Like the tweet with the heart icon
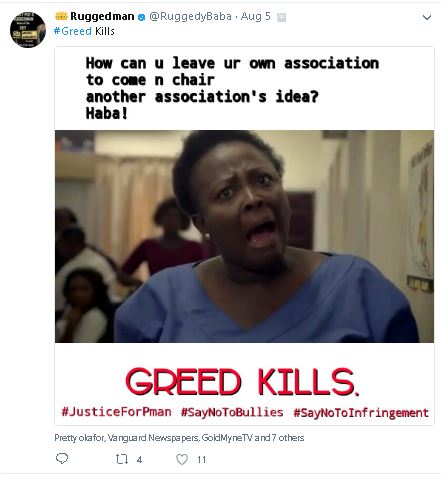Viewport: 442px width, 477px height. (182, 459)
